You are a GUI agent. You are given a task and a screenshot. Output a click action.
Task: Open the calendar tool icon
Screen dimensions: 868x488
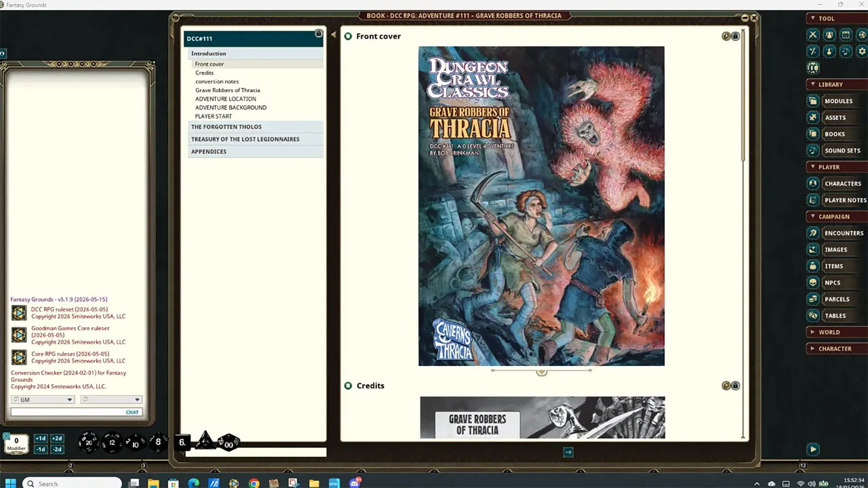click(x=845, y=35)
